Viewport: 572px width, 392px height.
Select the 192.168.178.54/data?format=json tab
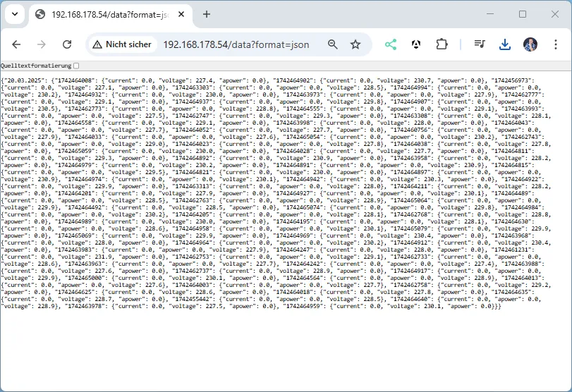pyautogui.click(x=110, y=15)
